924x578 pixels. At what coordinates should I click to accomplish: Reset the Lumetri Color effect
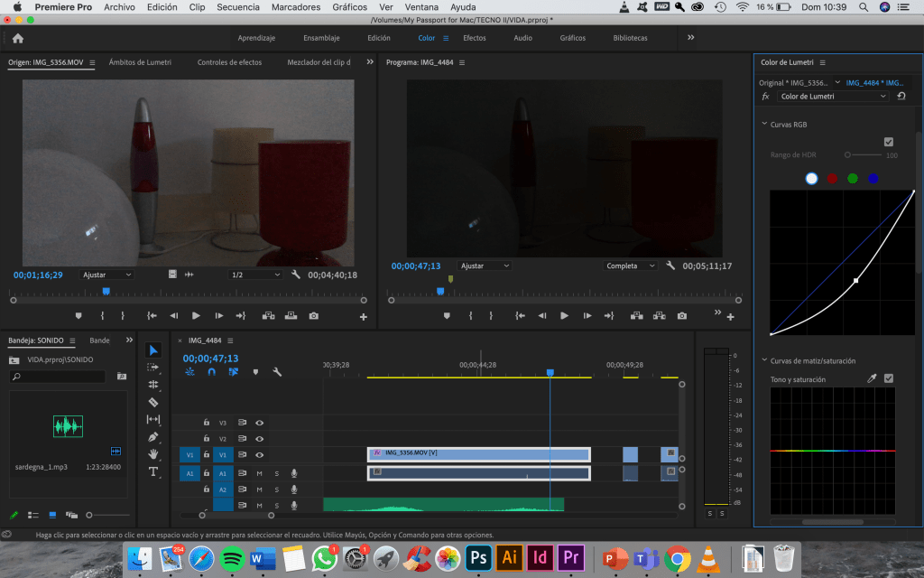tap(901, 96)
